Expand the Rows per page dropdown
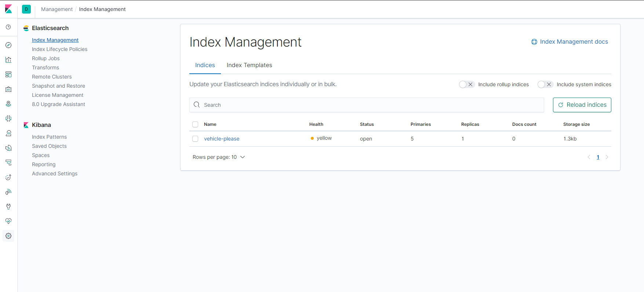This screenshot has height=292, width=644. tap(219, 157)
